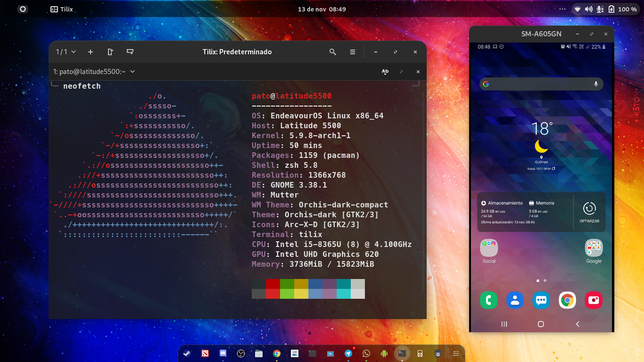Add terminal down in Tilix header
The height and width of the screenshot is (362, 644).
pyautogui.click(x=130, y=52)
